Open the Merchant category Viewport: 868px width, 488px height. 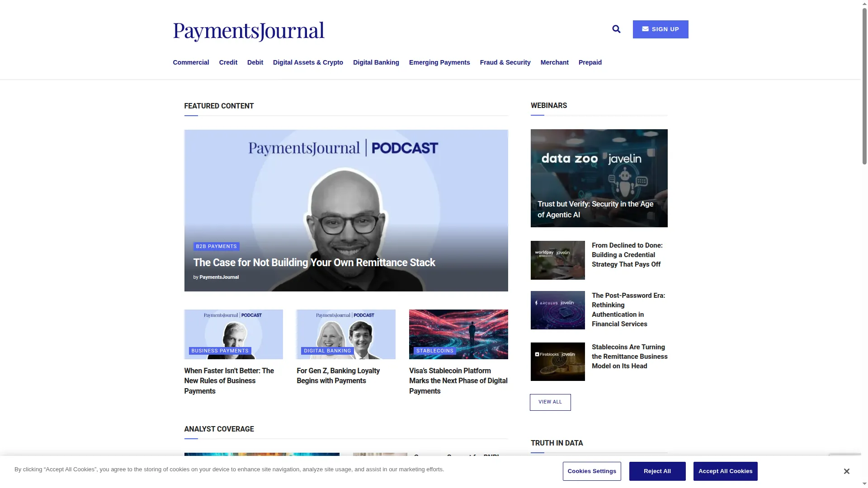[554, 62]
